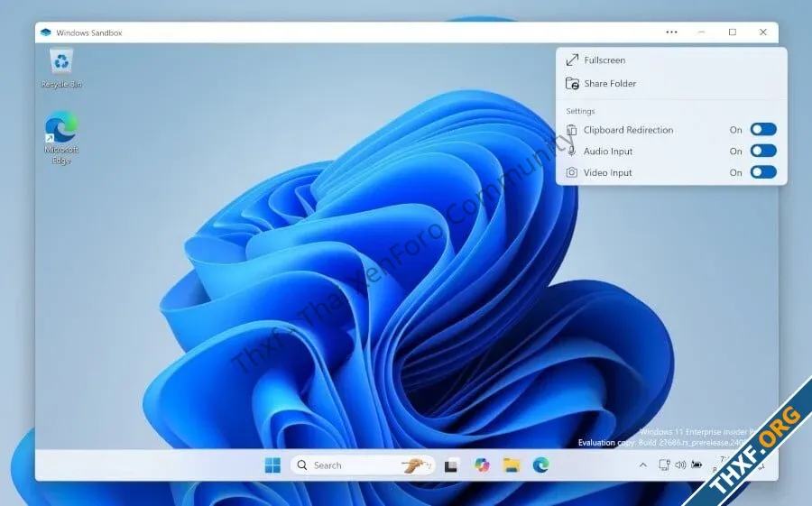Click the clipboard icon beside Clipboard Redirection
This screenshot has width=812, height=506.
point(572,130)
